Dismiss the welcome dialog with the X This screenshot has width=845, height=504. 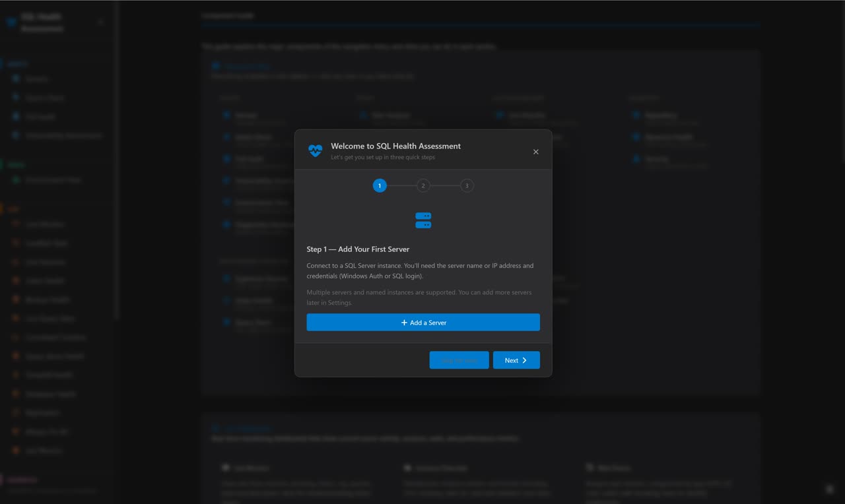[535, 152]
